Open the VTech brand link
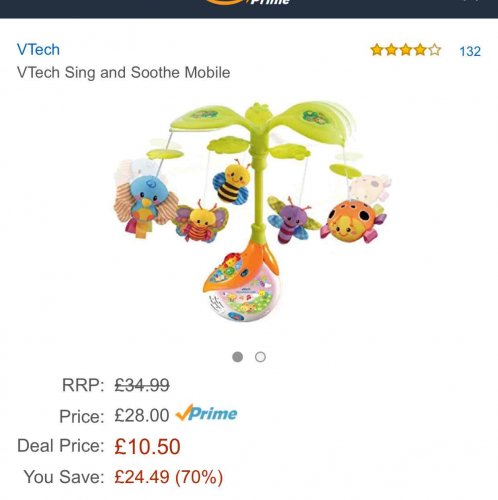The width and height of the screenshot is (498, 500). tap(38, 50)
